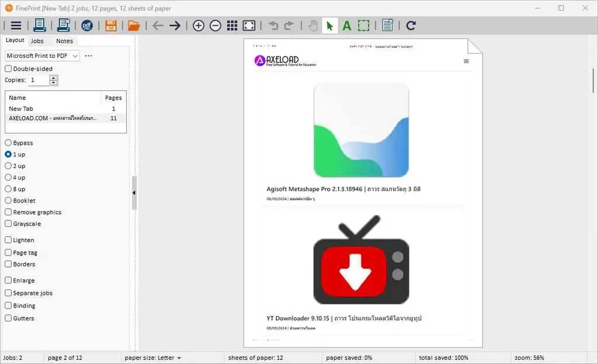This screenshot has height=364, width=598.
Task: Select the Hand pan tool
Action: coord(313,26)
